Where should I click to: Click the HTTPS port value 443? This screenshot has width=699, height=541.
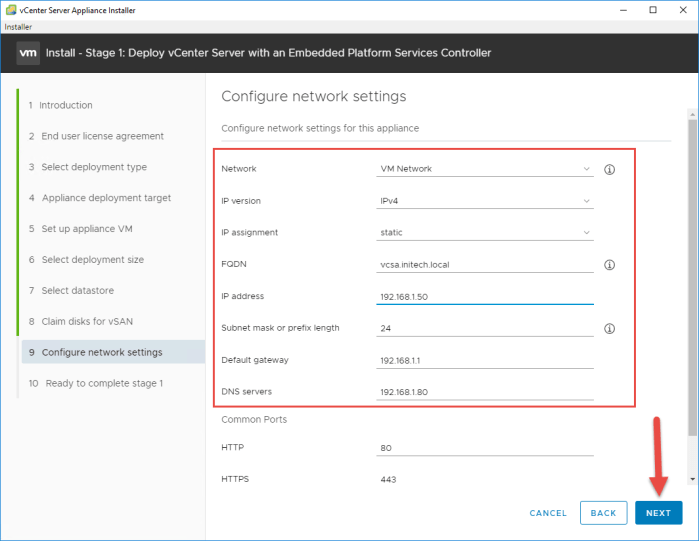click(388, 480)
